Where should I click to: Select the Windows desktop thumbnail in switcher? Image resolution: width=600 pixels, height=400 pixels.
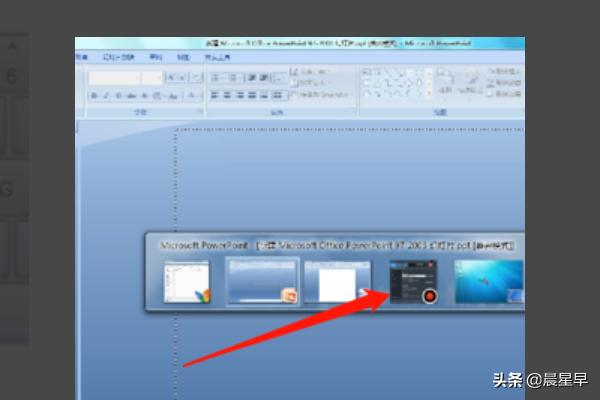tap(489, 282)
